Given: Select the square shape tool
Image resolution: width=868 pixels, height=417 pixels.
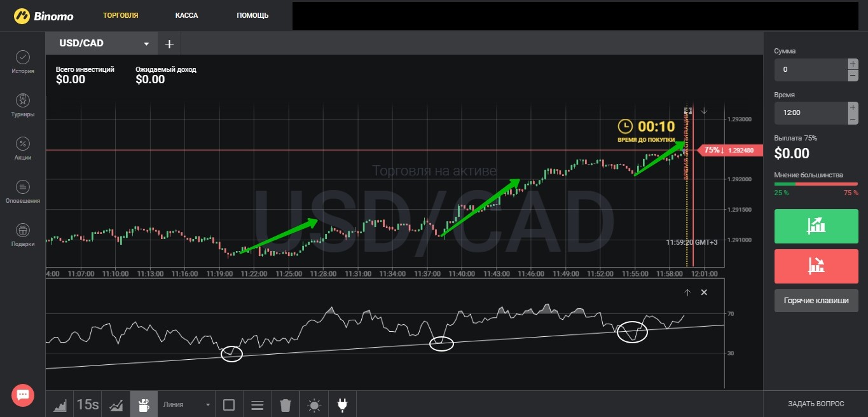Looking at the screenshot, I should (x=229, y=405).
